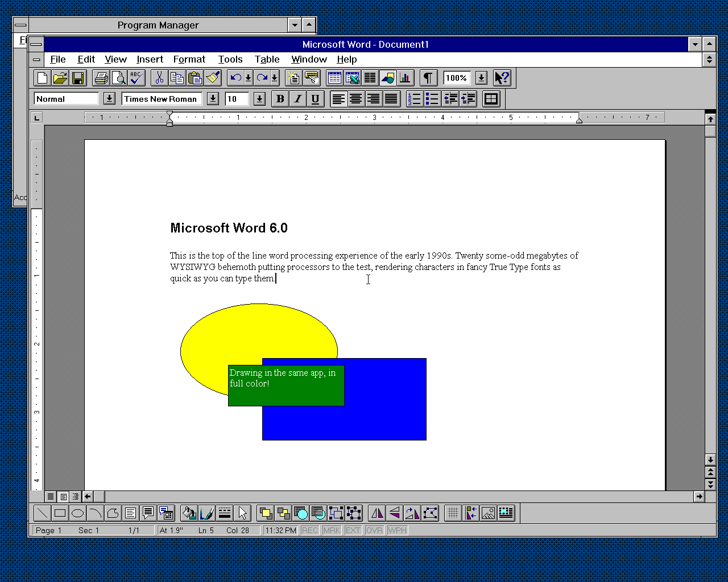Viewport: 728px width, 582px height.
Task: Open the Document1 control menu box
Action: tap(36, 59)
